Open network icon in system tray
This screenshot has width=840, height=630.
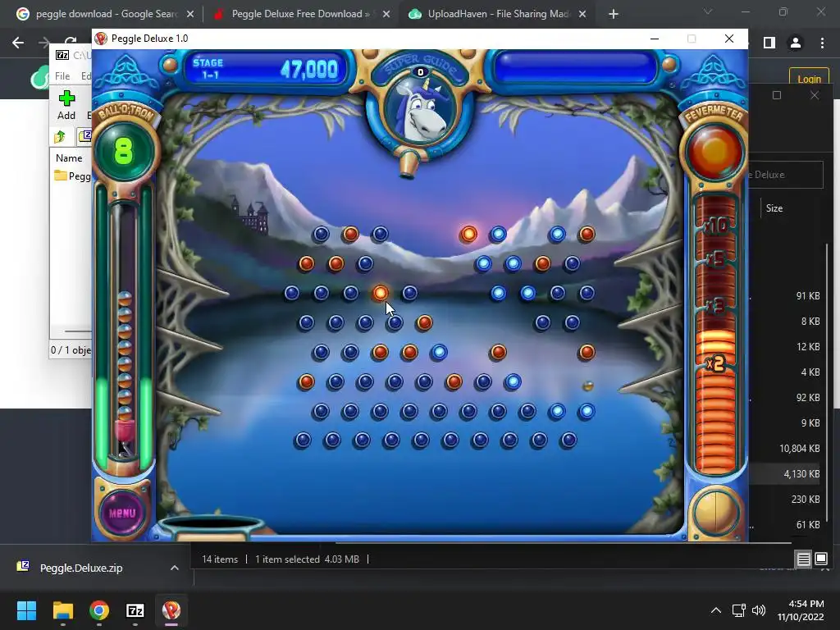point(739,610)
